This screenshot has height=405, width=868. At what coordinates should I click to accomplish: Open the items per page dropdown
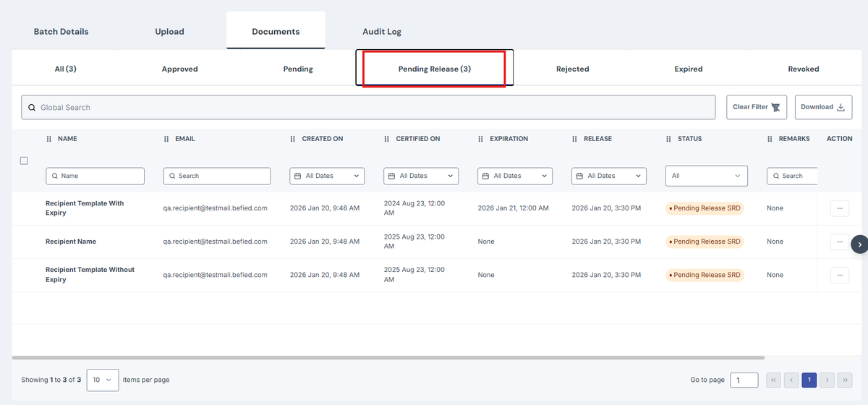click(x=103, y=380)
